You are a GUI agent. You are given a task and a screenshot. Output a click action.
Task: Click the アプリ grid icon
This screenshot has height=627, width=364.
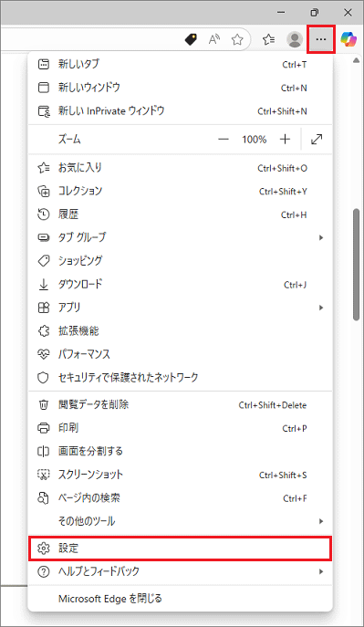[43, 308]
